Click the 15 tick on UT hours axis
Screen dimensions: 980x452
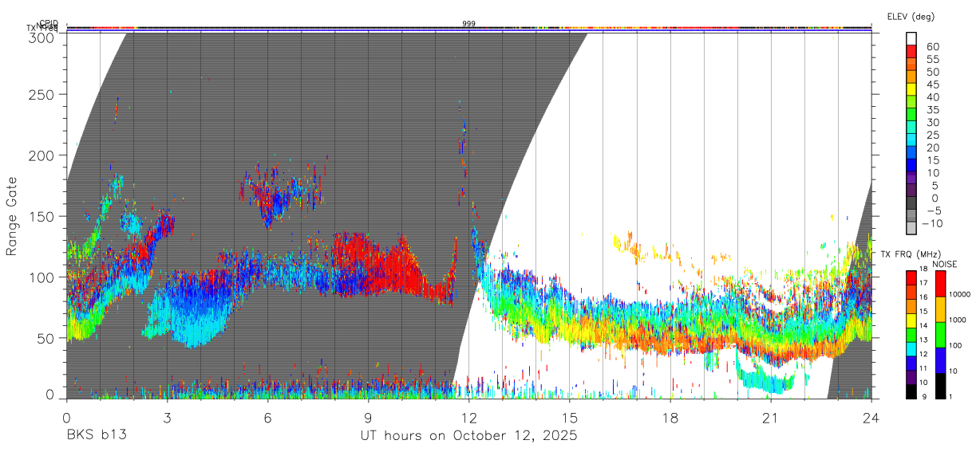click(x=570, y=418)
